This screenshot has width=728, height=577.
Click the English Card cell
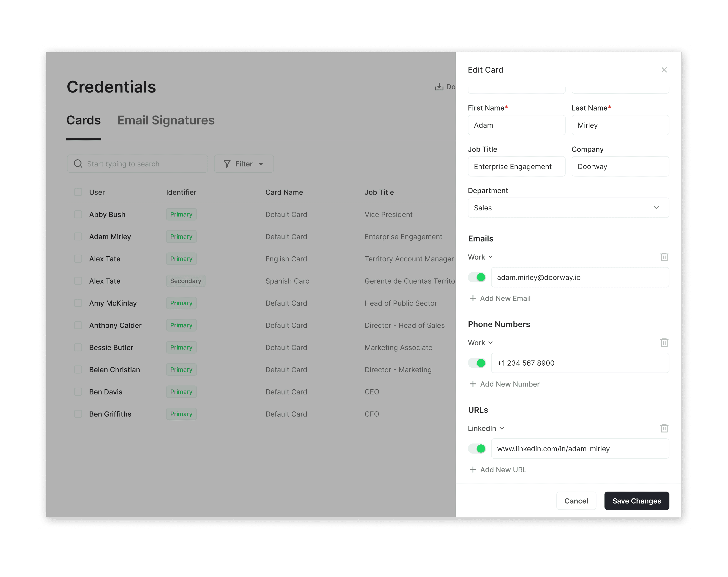286,259
